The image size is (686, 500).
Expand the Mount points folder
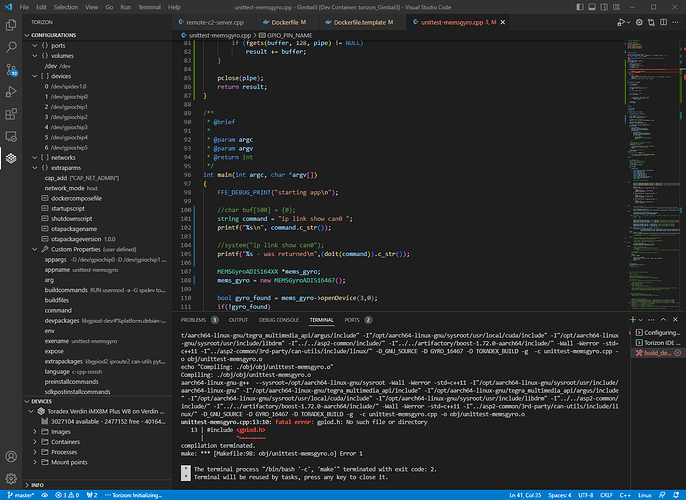click(35, 462)
